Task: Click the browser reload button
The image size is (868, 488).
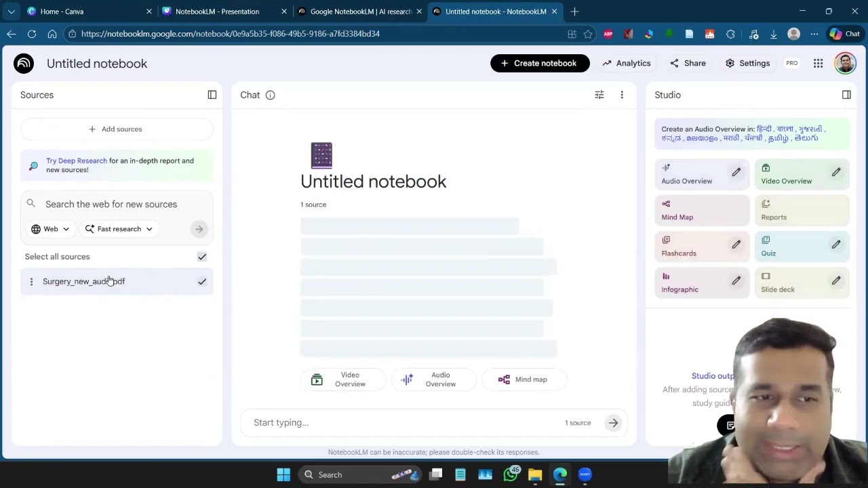Action: click(x=32, y=34)
